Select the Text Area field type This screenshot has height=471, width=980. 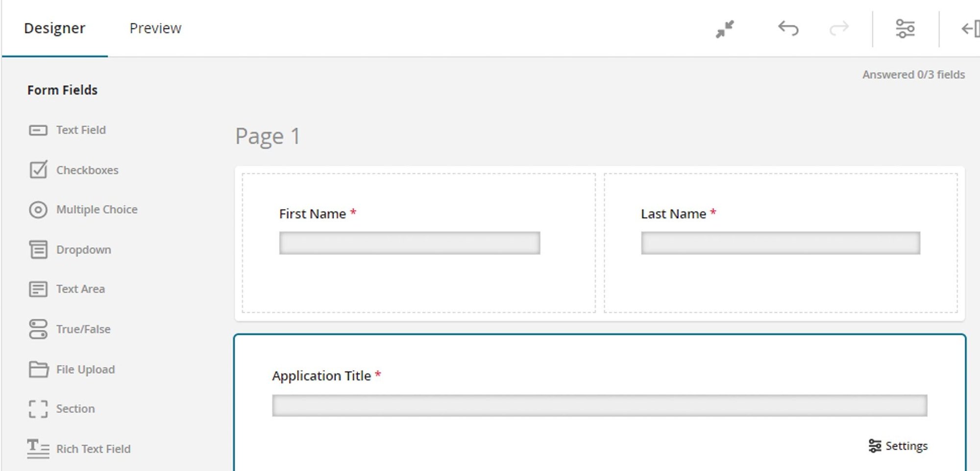80,289
